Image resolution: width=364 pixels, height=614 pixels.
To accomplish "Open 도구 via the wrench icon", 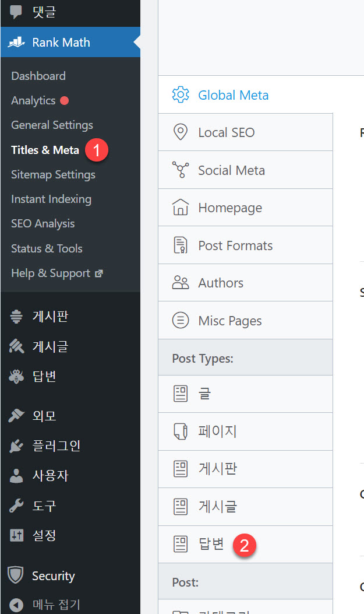I will click(x=16, y=506).
